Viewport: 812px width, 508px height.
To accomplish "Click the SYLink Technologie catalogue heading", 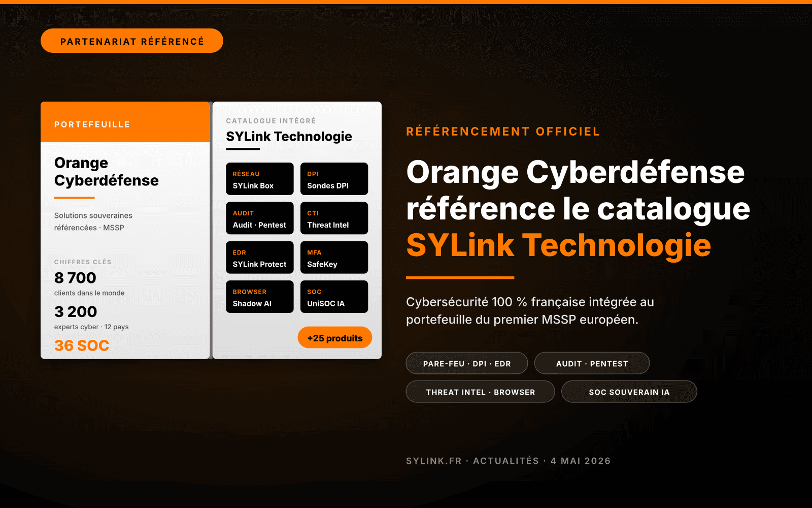I will click(289, 137).
